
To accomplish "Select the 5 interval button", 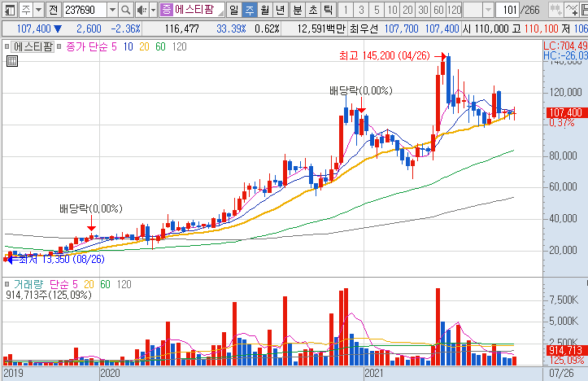I will [x=376, y=10].
